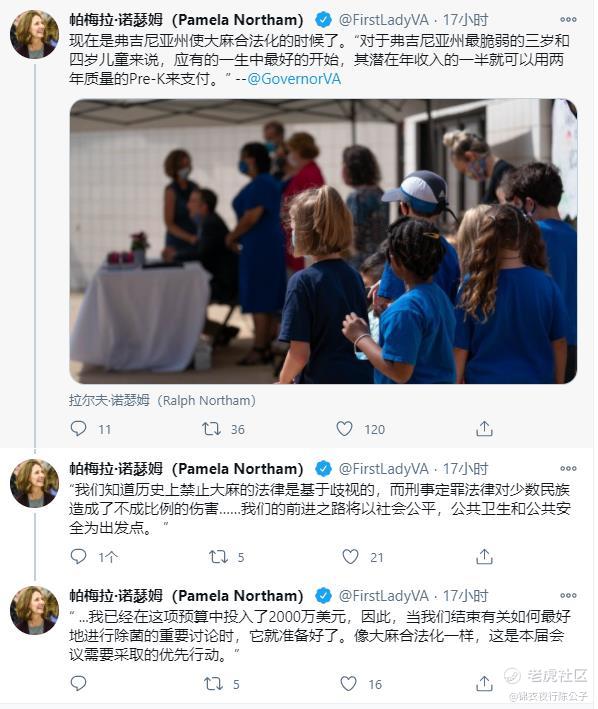The width and height of the screenshot is (598, 709).
Task: Retweet the third tweet about budget
Action: tap(213, 683)
